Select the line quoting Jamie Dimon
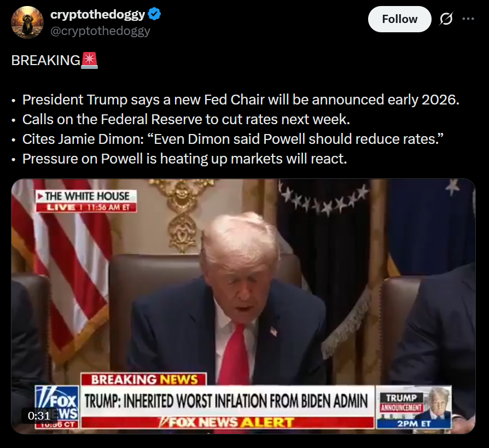The width and height of the screenshot is (489, 448). coord(232,139)
